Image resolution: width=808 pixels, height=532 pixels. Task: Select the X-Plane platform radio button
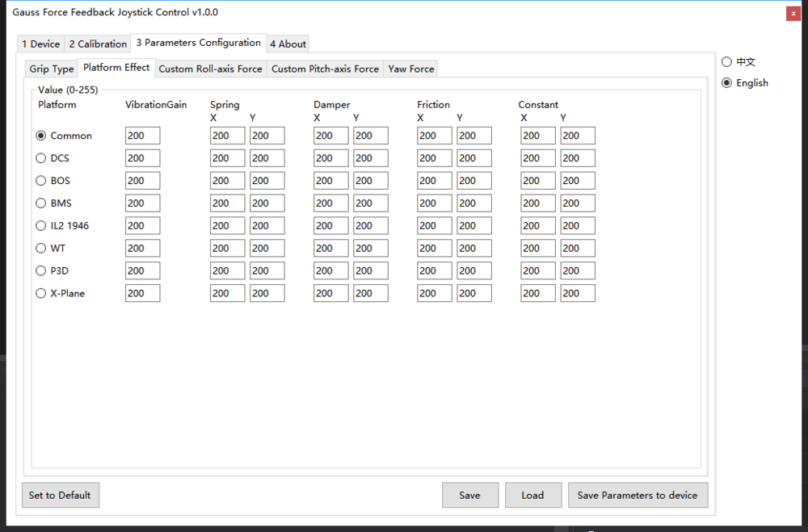60,293
